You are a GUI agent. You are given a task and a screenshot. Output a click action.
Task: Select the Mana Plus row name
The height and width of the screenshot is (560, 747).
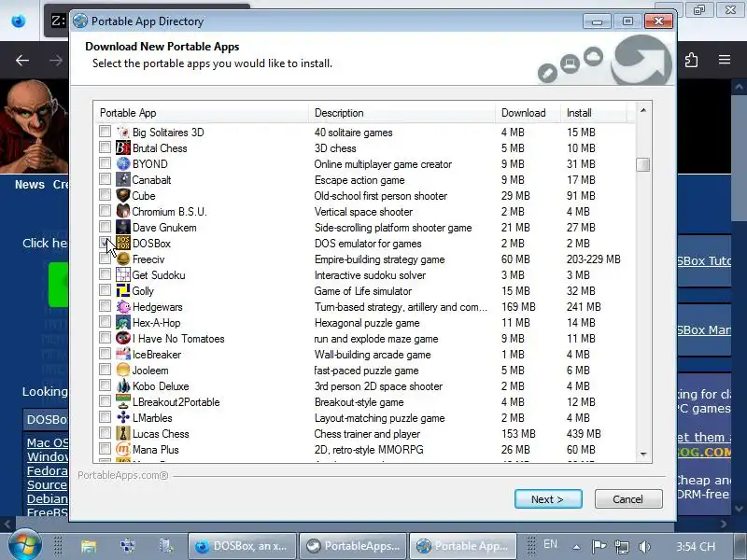tap(155, 450)
